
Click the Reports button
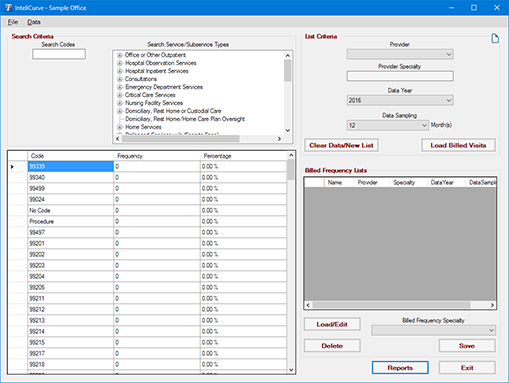(400, 368)
